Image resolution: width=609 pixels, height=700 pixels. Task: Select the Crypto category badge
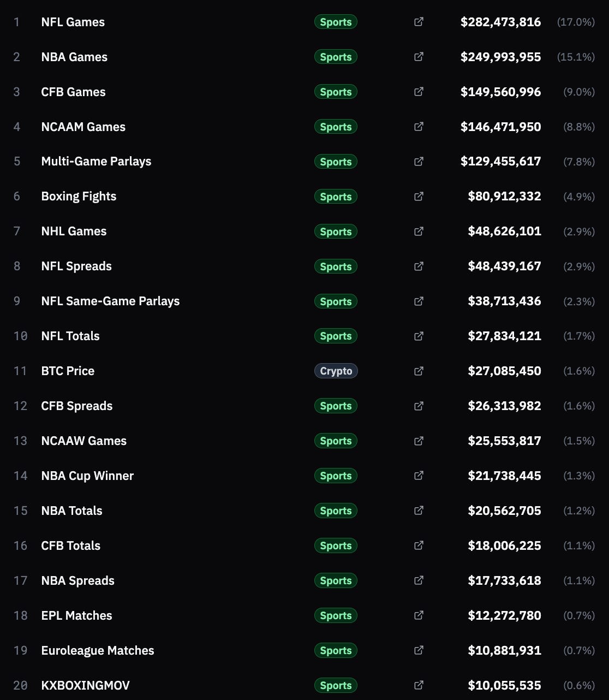tap(336, 371)
